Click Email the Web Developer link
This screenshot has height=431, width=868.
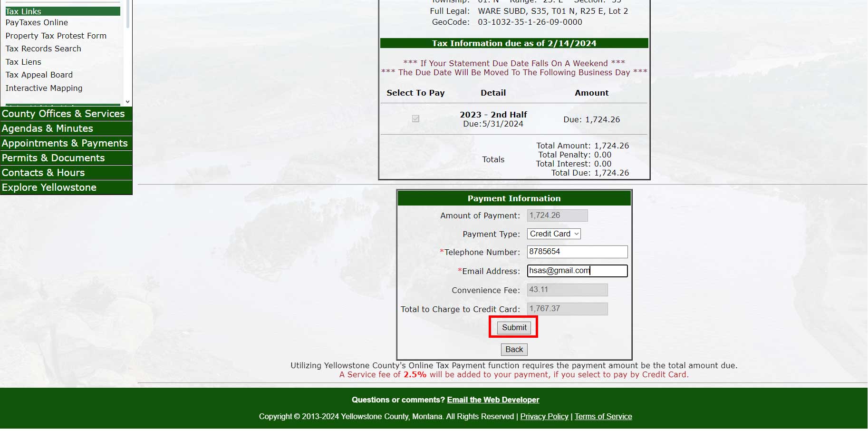[493, 400]
